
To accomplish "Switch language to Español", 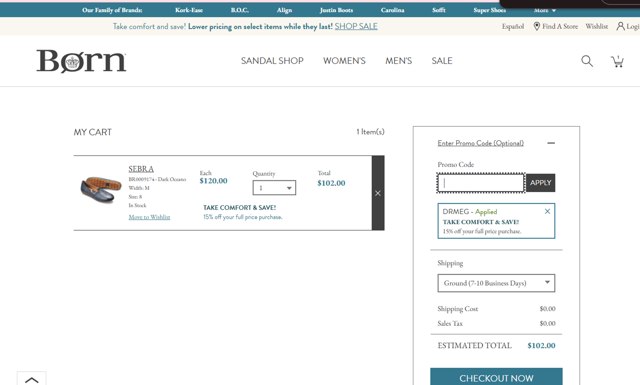I will [x=513, y=26].
